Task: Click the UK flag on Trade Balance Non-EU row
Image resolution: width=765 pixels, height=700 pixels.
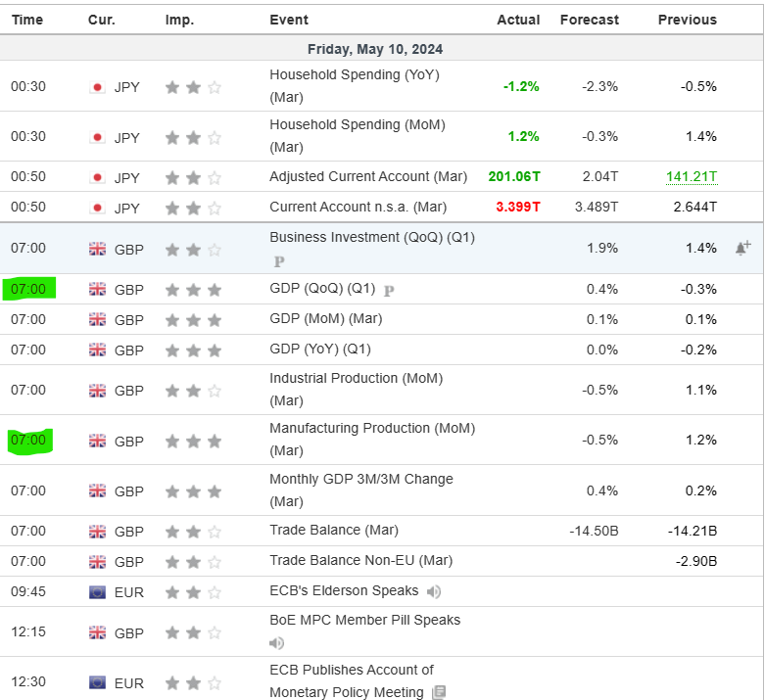Action: tap(97, 561)
